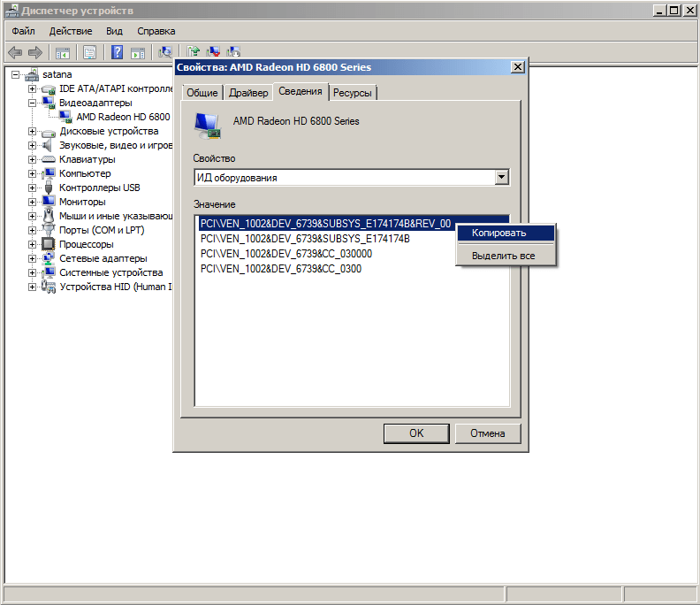This screenshot has height=605, width=700.
Task: Expand IDE ATA/ATAPI контроллеры node
Action: point(32,89)
